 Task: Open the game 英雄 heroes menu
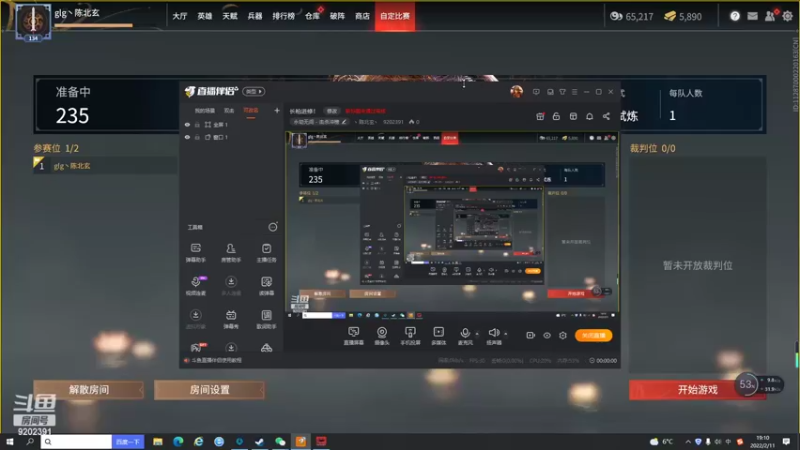point(205,16)
